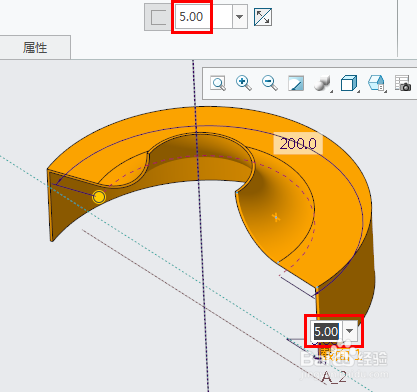Select the 200.0 dimension label on model

click(x=298, y=144)
